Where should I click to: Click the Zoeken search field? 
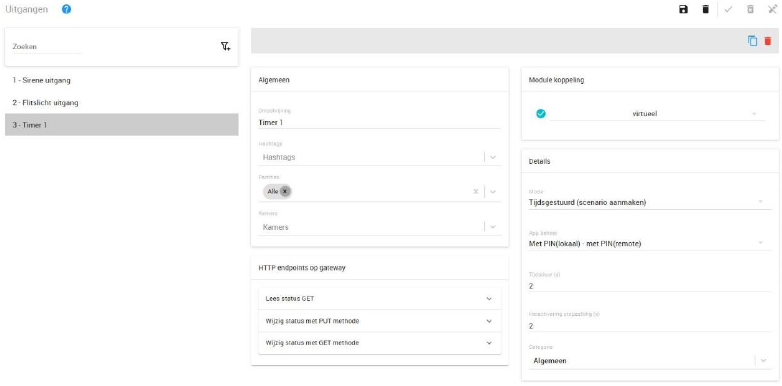(x=46, y=46)
